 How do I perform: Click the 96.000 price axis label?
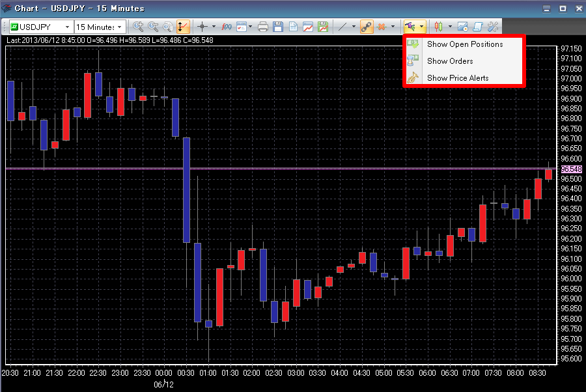click(571, 279)
